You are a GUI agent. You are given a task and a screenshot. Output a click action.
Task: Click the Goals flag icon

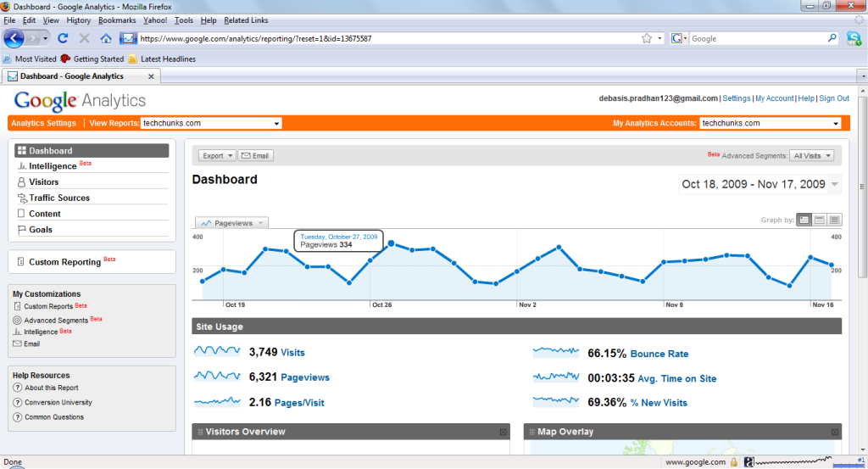point(21,229)
